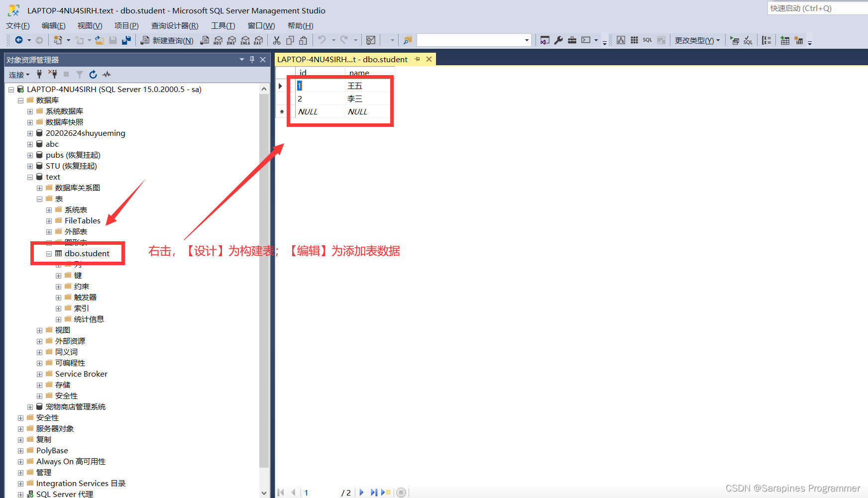868x498 pixels.
Task: Toggle the Auto Hide pin on Object Explorer
Action: pyautogui.click(x=252, y=60)
